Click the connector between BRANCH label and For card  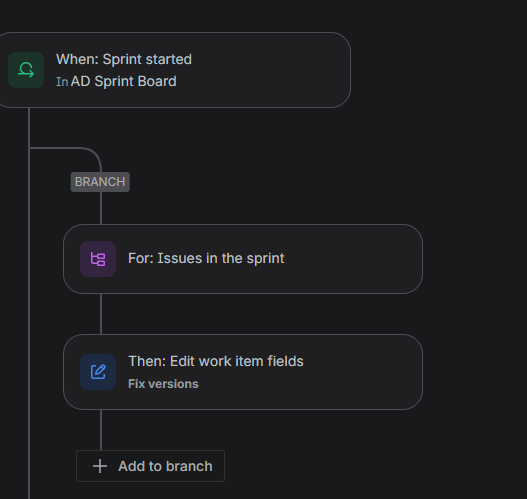[101, 208]
